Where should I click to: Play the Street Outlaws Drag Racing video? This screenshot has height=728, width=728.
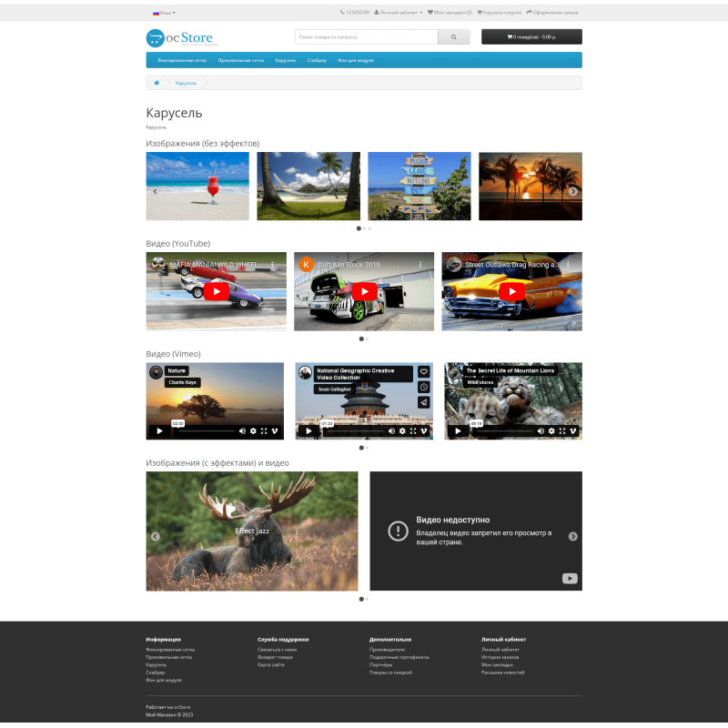pyautogui.click(x=511, y=291)
